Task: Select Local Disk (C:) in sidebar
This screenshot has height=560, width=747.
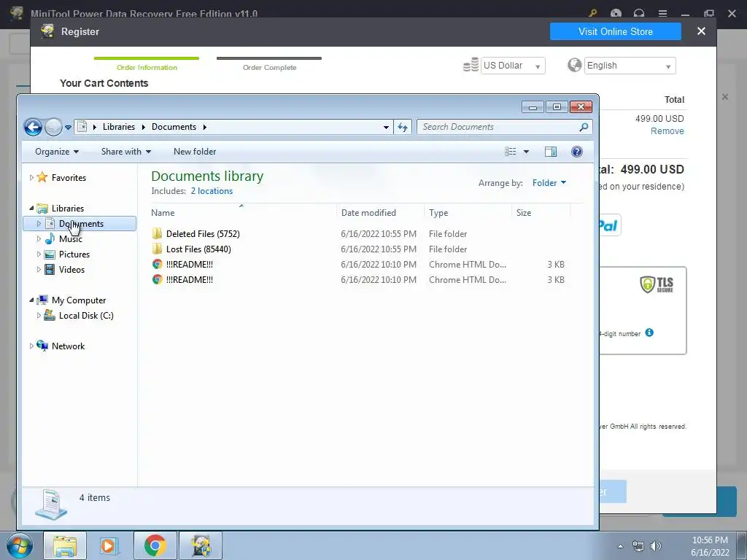Action: click(x=86, y=315)
